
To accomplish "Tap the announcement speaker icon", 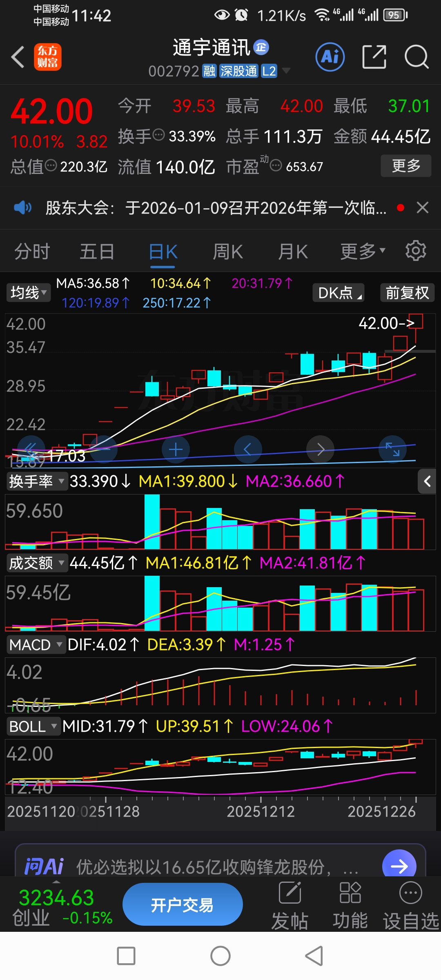I will pyautogui.click(x=22, y=208).
